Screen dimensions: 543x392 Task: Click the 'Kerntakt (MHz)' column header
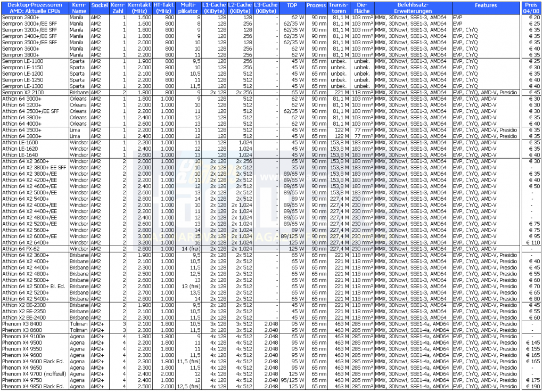139,8
